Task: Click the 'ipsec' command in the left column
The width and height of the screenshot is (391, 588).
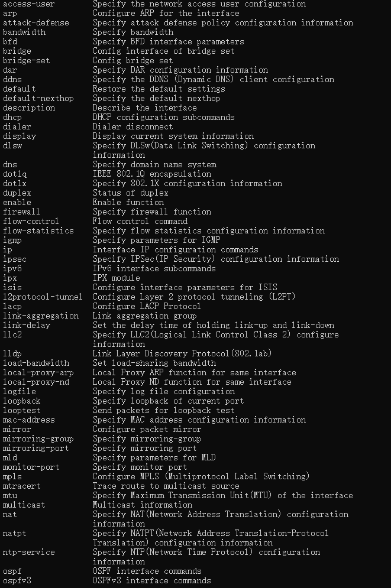Action: tap(14, 259)
